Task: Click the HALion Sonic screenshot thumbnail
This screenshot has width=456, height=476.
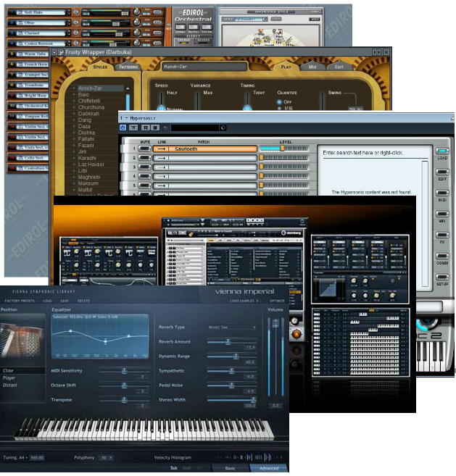Action: (x=235, y=252)
